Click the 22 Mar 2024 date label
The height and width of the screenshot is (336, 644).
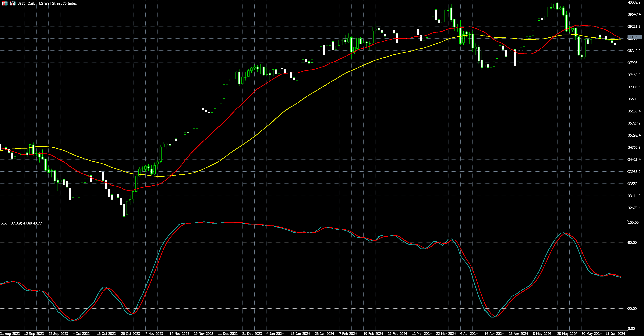click(446, 334)
